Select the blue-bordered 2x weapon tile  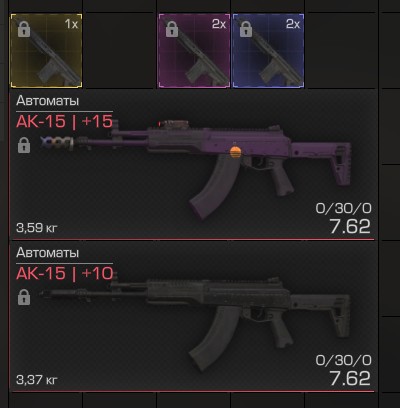268,51
